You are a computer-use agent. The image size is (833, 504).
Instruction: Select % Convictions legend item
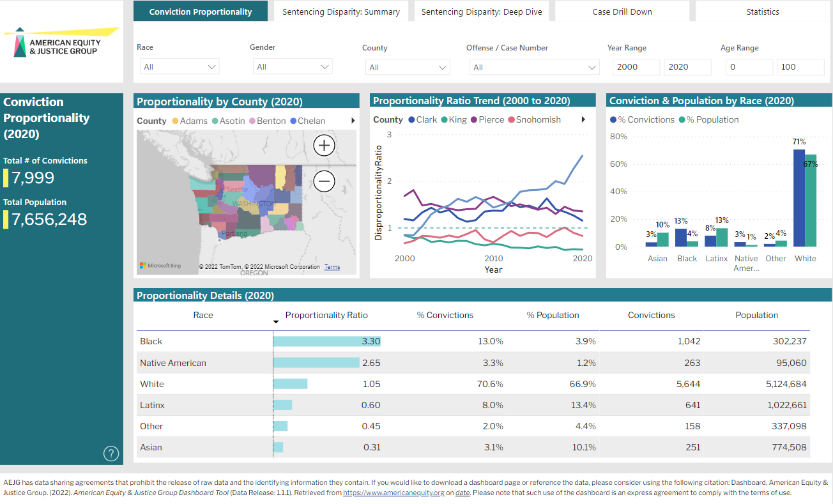tap(643, 119)
